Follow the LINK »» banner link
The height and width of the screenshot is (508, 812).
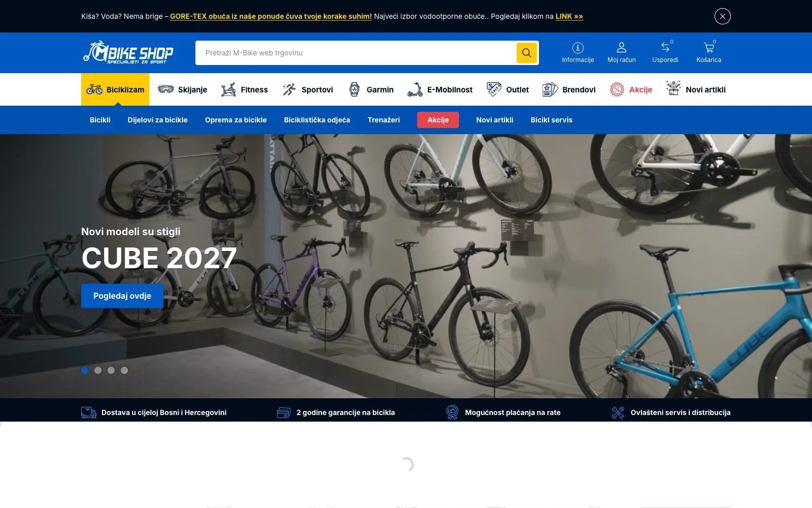(x=569, y=16)
